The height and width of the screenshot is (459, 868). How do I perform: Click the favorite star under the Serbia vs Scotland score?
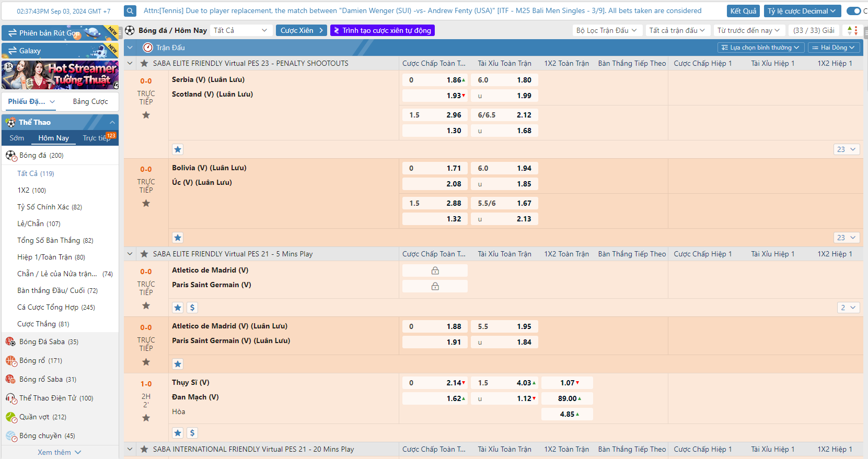146,115
